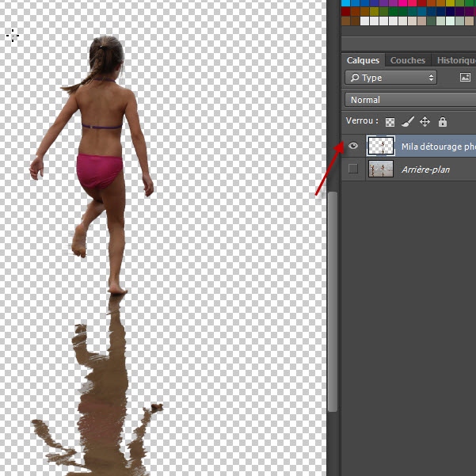Click the Mila détourage layer thumbnail
Image resolution: width=476 pixels, height=476 pixels.
point(381,146)
